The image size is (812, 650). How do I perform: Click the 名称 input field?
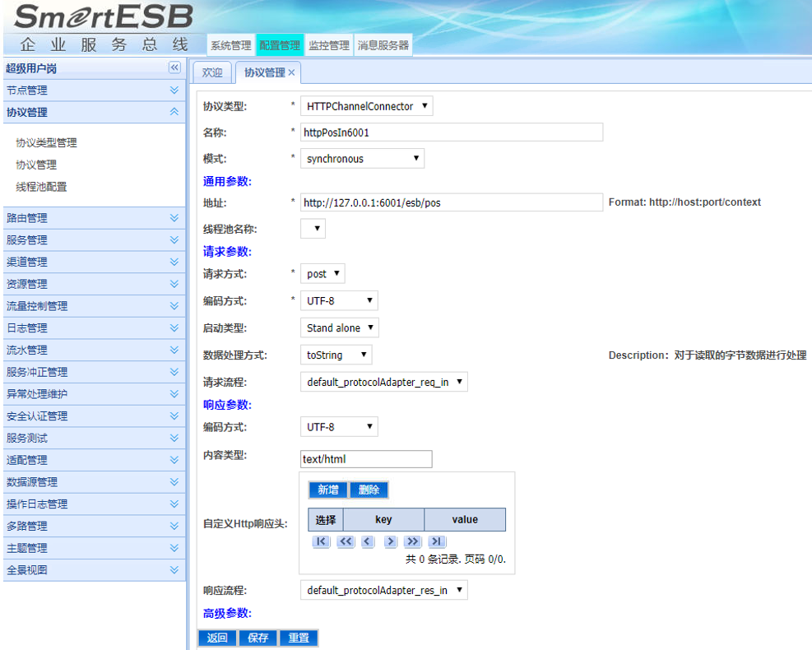click(x=451, y=132)
